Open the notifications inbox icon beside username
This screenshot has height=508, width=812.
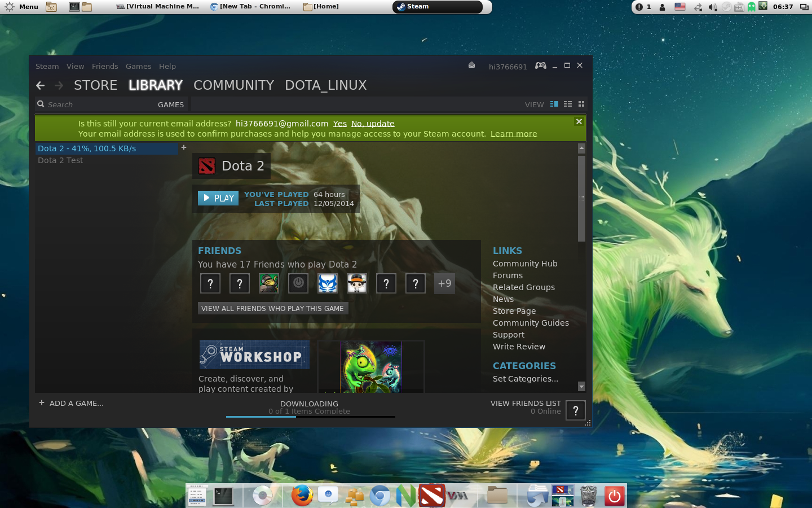click(471, 65)
